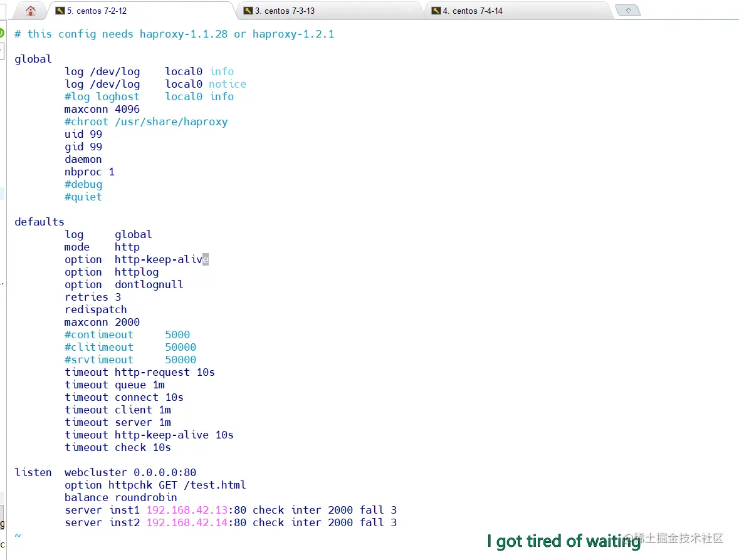
Task: Click the 'listen webcluster 0.0.0.0:80' line
Action: point(105,473)
